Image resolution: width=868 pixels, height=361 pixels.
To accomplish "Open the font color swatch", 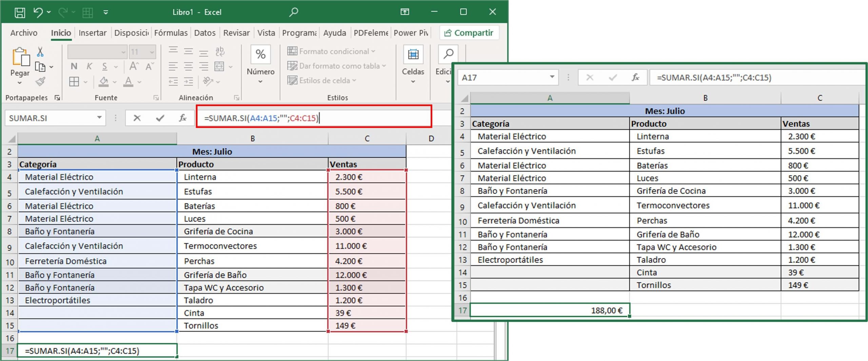I will (x=127, y=81).
